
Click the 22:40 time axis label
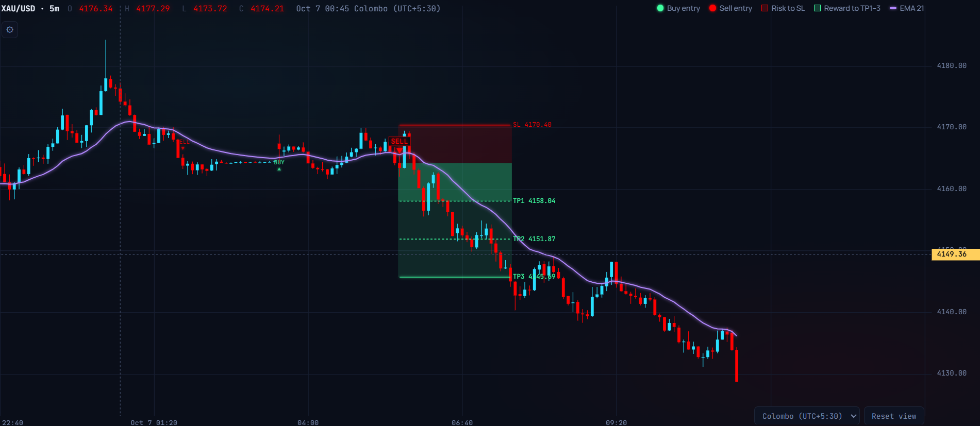[12, 422]
